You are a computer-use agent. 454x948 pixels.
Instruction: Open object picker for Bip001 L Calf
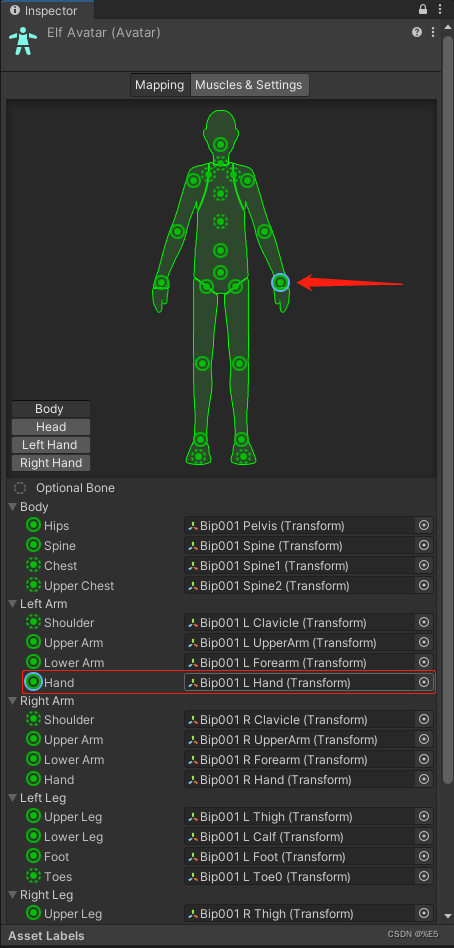pos(424,837)
